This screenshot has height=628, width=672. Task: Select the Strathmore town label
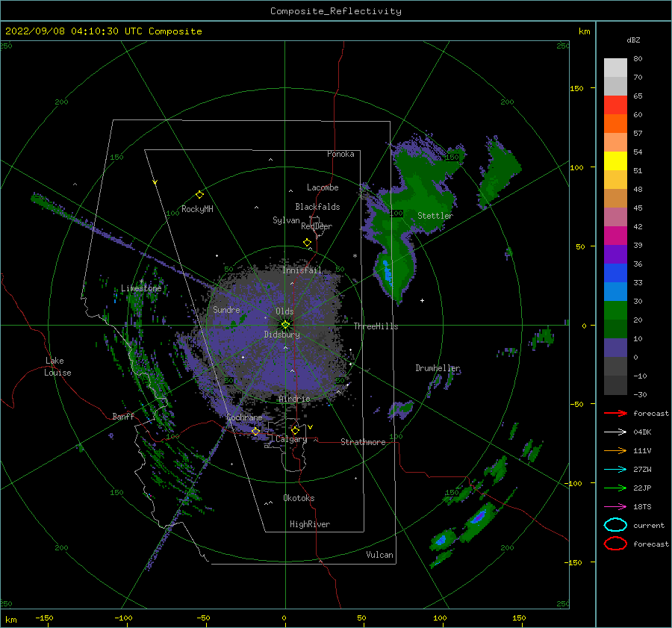[x=363, y=442]
